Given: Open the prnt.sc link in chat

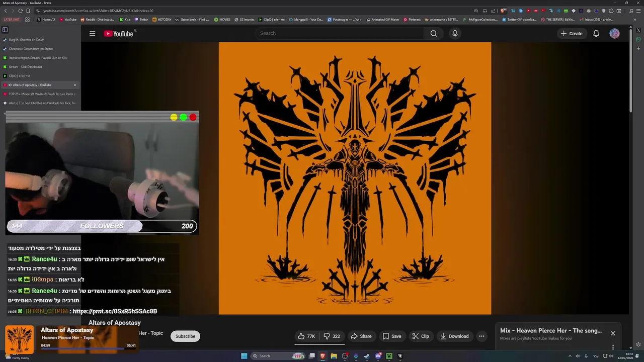Looking at the screenshot, I should [115, 311].
